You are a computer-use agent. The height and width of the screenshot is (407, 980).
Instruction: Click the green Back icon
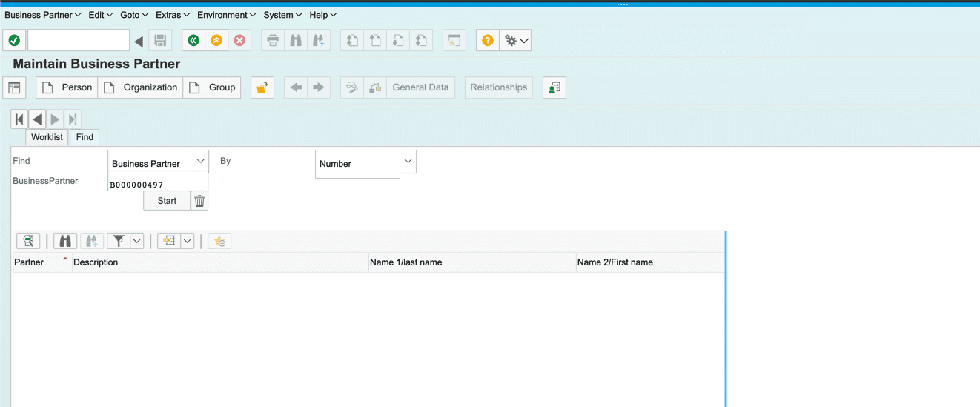pyautogui.click(x=193, y=40)
